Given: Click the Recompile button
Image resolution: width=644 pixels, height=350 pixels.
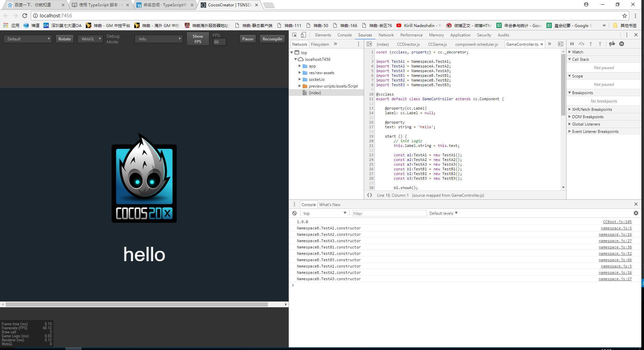Looking at the screenshot, I should click(272, 39).
